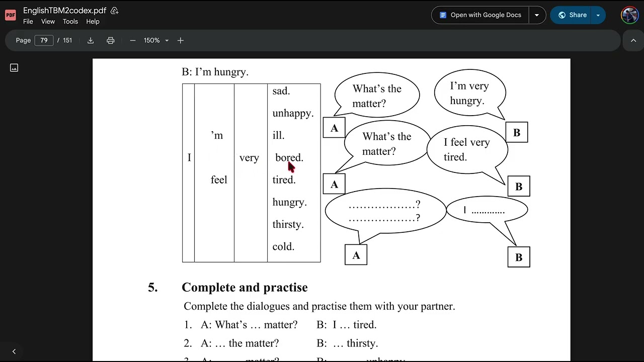Click the word 'unhappy.' in the table
The height and width of the screenshot is (362, 644).
[x=293, y=113]
